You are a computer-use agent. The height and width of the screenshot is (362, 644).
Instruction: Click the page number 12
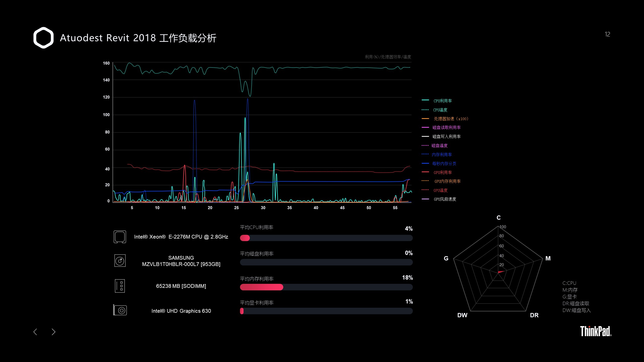(607, 34)
